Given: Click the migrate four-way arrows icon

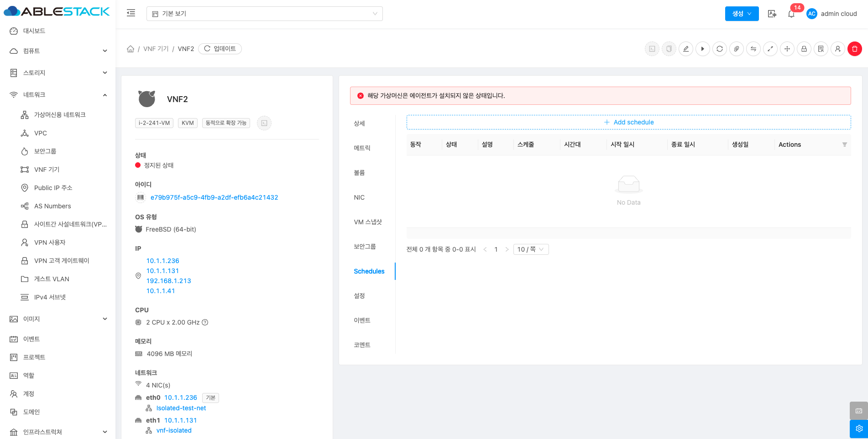Looking at the screenshot, I should click(787, 49).
